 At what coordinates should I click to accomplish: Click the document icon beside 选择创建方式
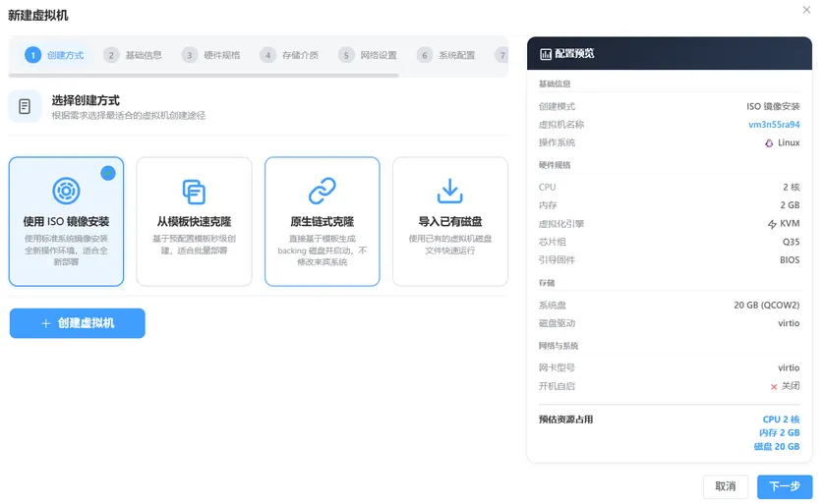pyautogui.click(x=25, y=106)
